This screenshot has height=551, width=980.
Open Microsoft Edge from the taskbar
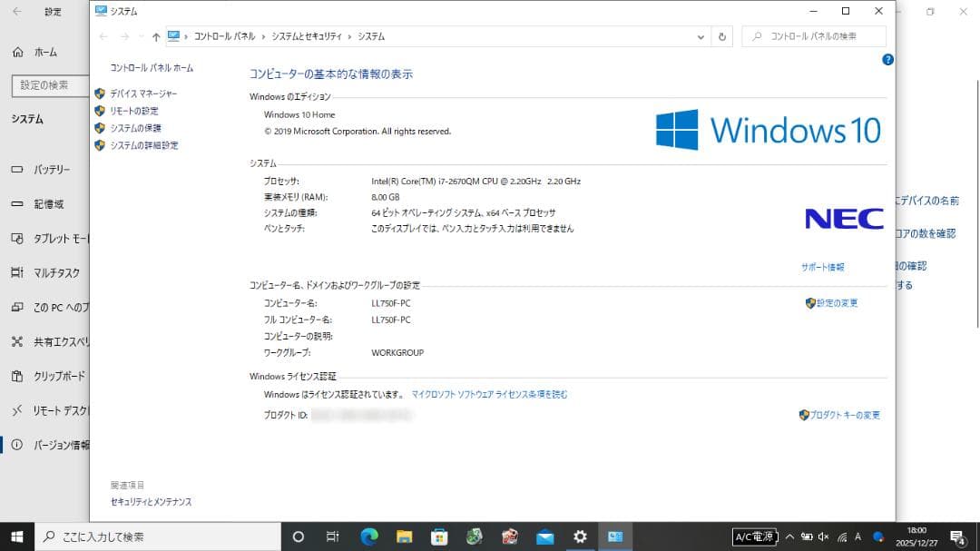[368, 536]
